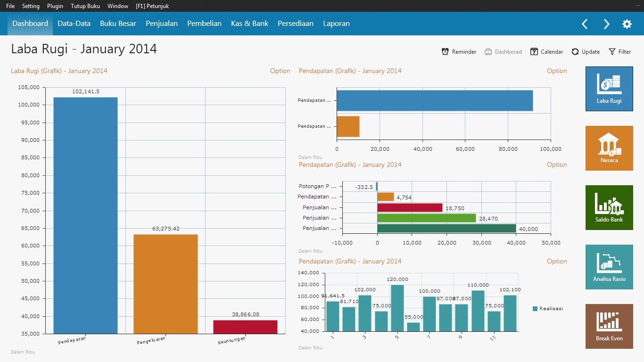Go to previous period with left arrow
The width and height of the screenshot is (644, 362).
pyautogui.click(x=585, y=24)
